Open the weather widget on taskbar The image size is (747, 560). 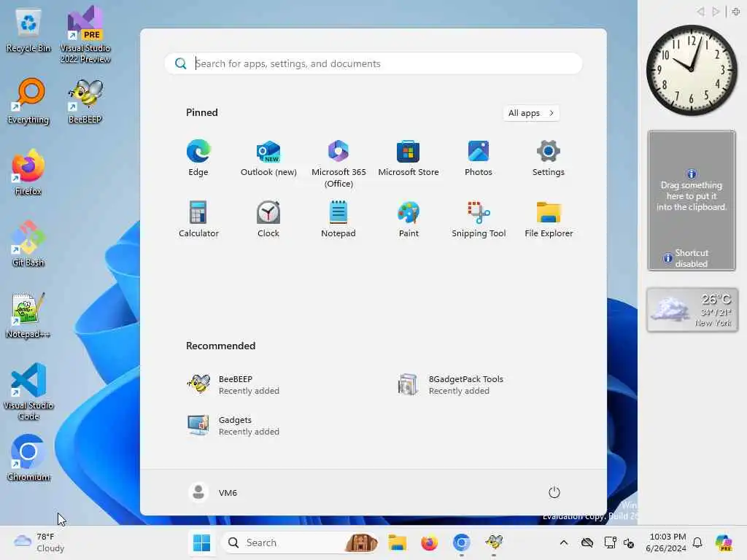(39, 542)
